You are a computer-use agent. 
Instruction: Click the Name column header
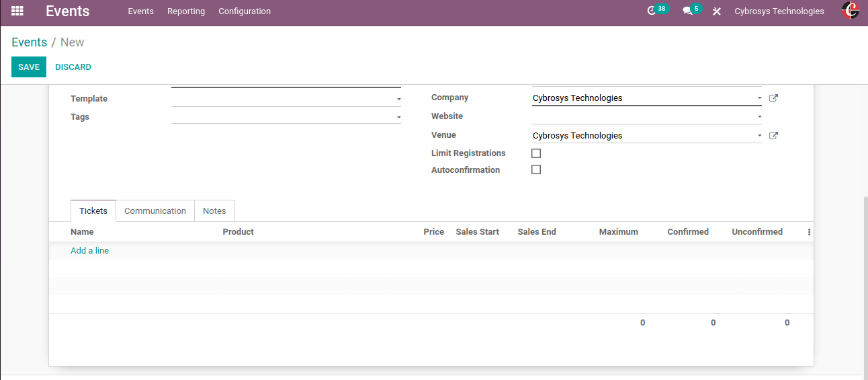pos(82,232)
